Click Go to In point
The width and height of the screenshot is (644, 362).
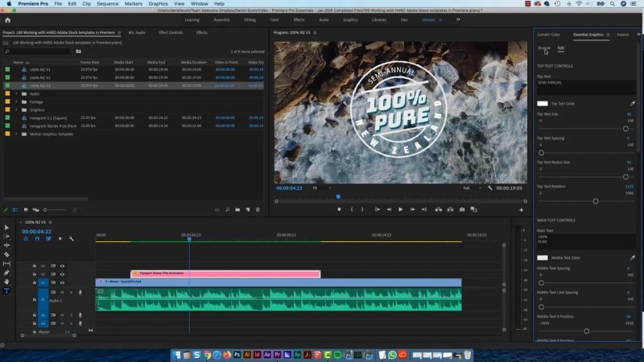tap(377, 209)
